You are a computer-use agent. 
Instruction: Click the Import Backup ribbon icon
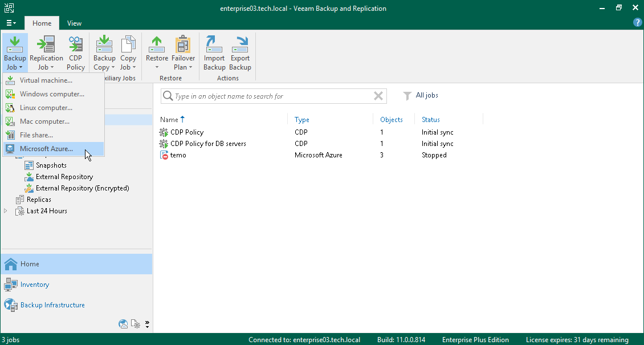[214, 44]
